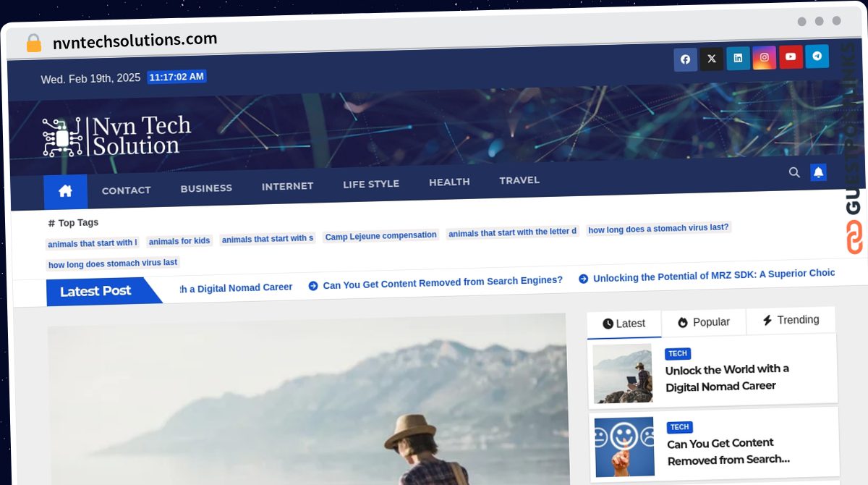The width and height of the screenshot is (868, 485).
Task: Select tag 'how long does a stomach virus last?'
Action: click(658, 229)
